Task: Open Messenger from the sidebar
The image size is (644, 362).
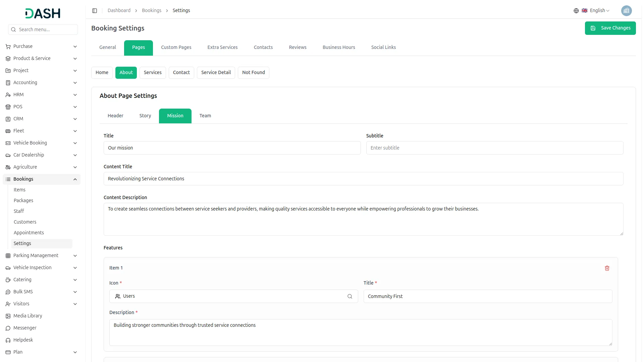Action: tap(25, 328)
